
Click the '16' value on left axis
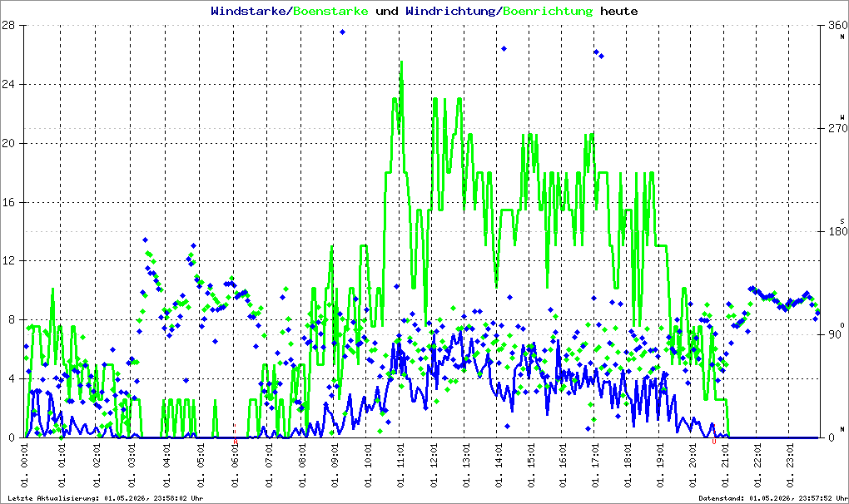(8, 202)
